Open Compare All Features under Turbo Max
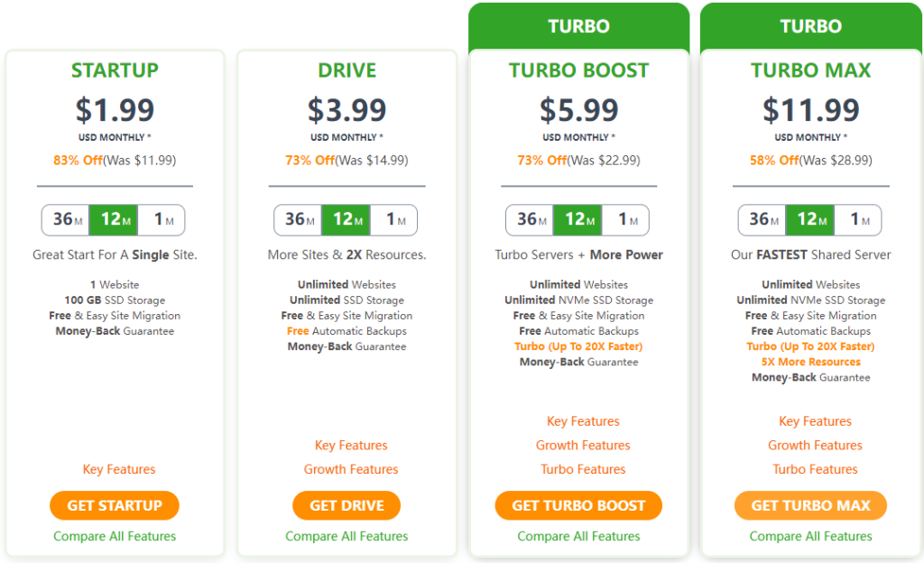 (810, 536)
